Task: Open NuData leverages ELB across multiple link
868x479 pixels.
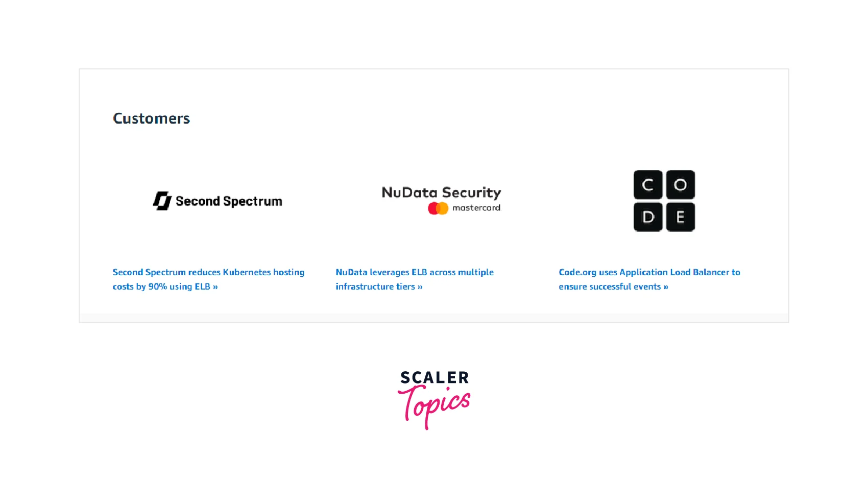Action: [415, 272]
